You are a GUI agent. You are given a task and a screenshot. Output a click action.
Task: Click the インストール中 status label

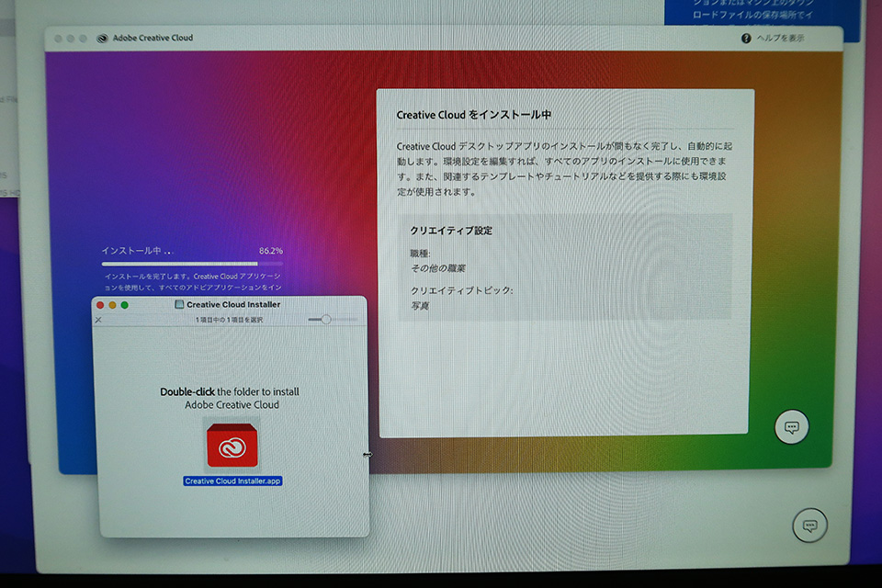coord(137,251)
